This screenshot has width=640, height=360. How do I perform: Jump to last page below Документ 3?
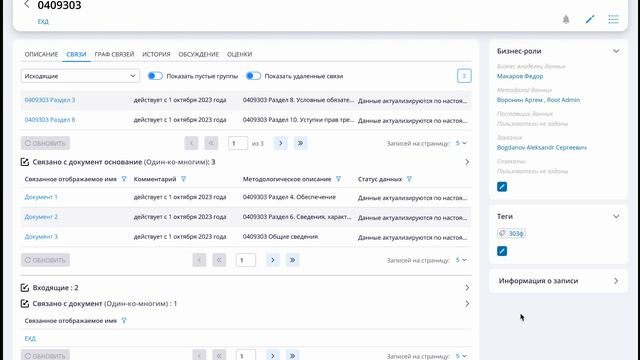pos(293,260)
